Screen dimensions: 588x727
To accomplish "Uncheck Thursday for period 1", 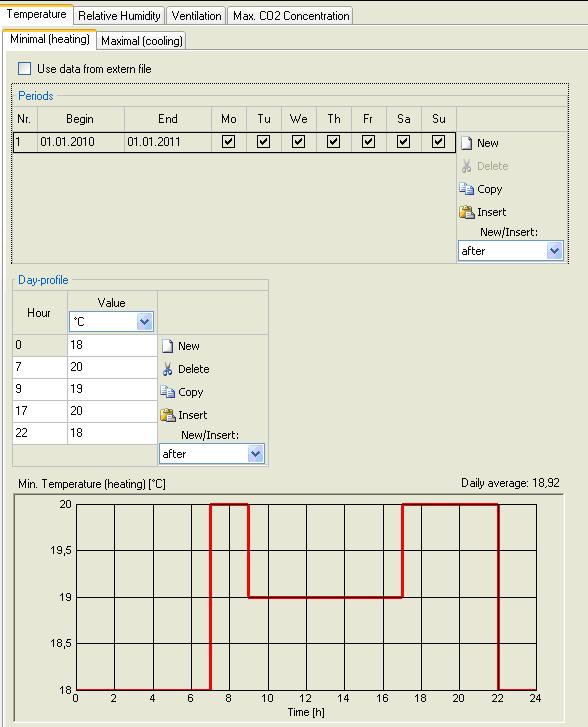I will pyautogui.click(x=333, y=142).
